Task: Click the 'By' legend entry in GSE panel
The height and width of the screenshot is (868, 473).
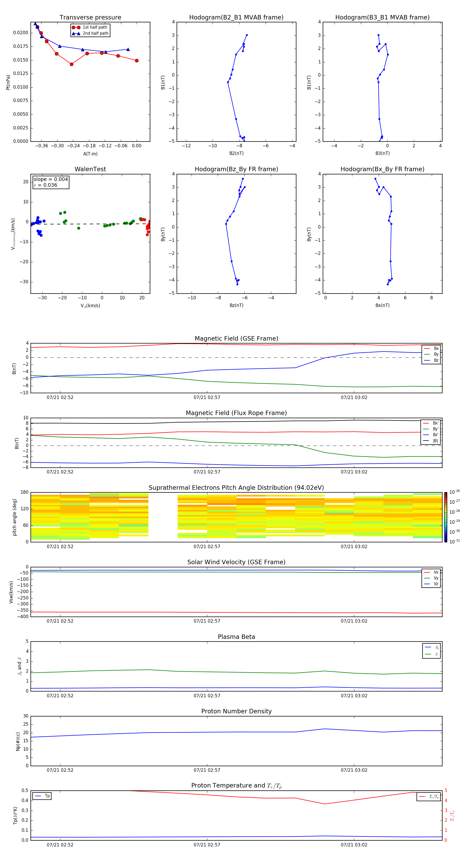Action: point(431,354)
